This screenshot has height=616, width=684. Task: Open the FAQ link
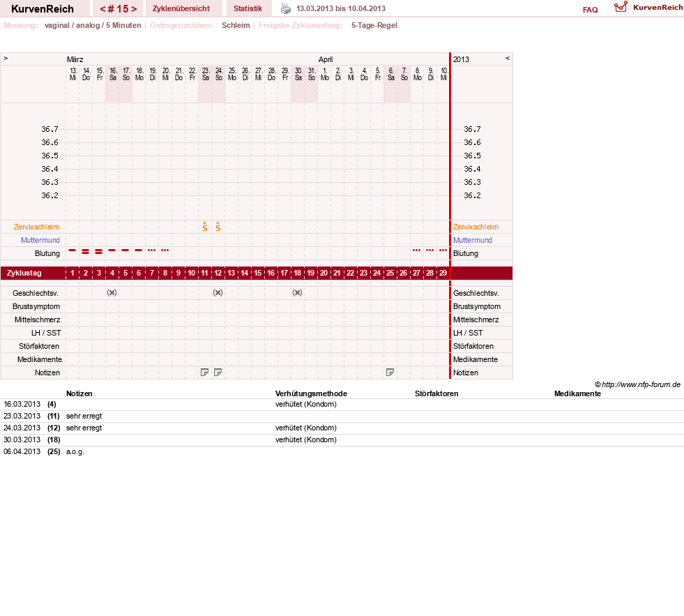[x=590, y=10]
